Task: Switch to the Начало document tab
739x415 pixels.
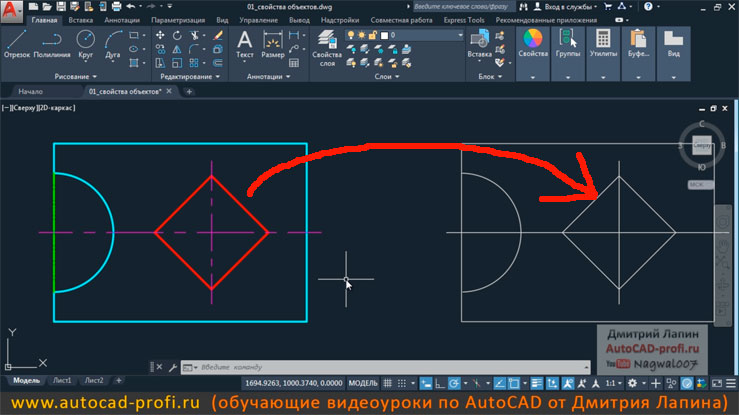Action: (31, 91)
